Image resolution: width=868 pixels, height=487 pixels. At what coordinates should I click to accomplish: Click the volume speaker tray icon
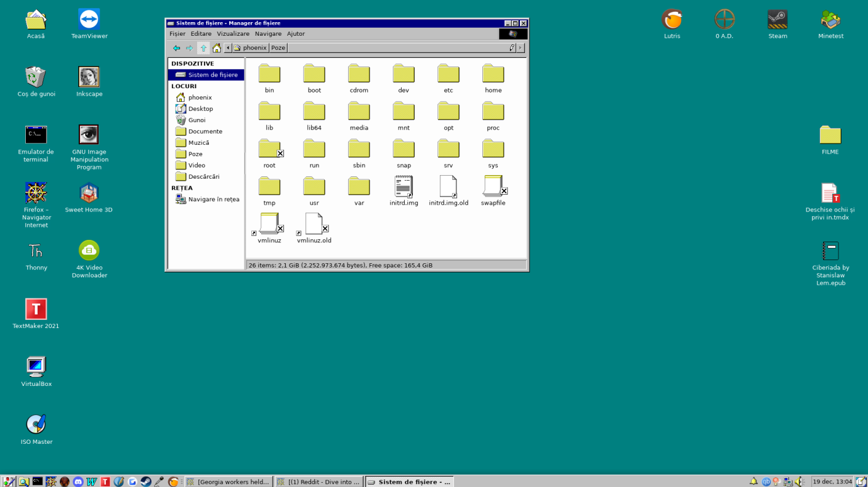[800, 481]
